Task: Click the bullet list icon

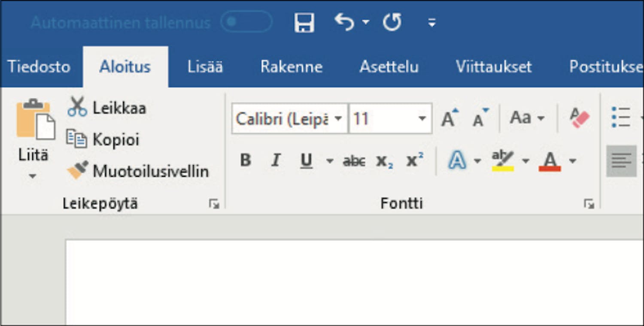Action: pos(620,117)
